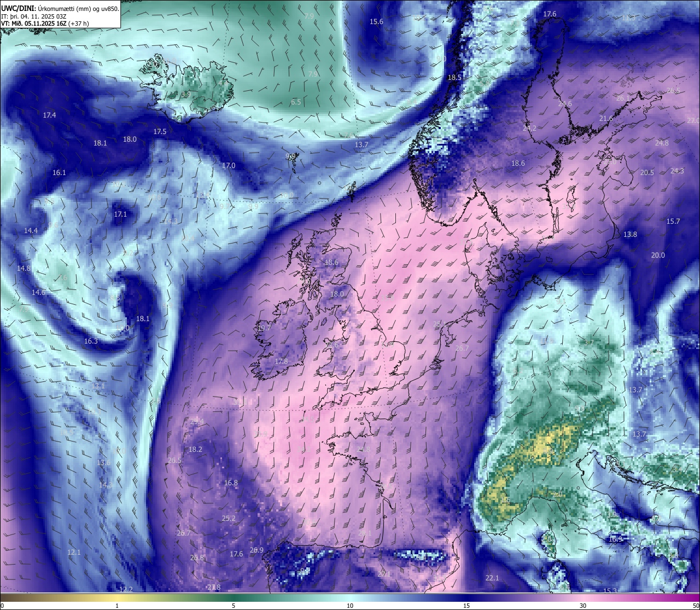Click the 19.7 value over Ireland
Viewport: 700px width, 610px height.
click(265, 328)
